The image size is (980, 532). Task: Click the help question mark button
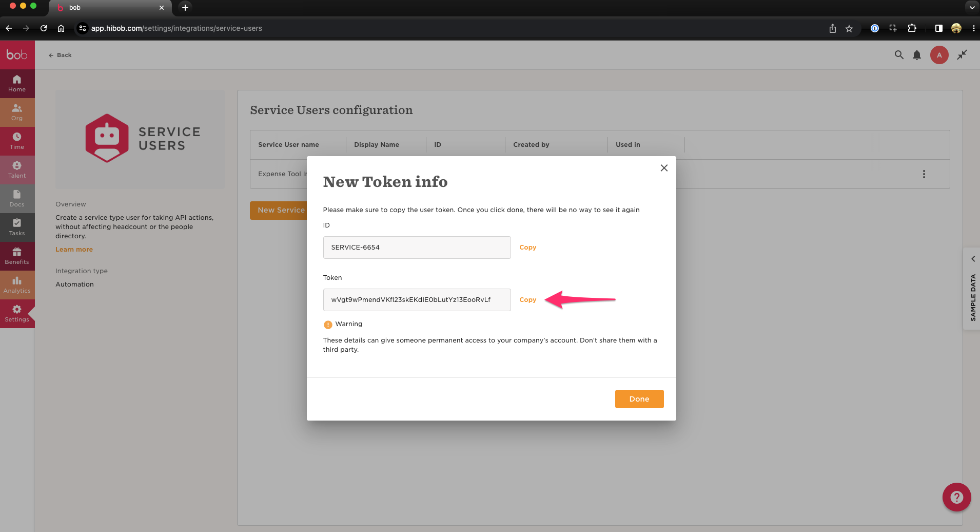[x=956, y=497]
